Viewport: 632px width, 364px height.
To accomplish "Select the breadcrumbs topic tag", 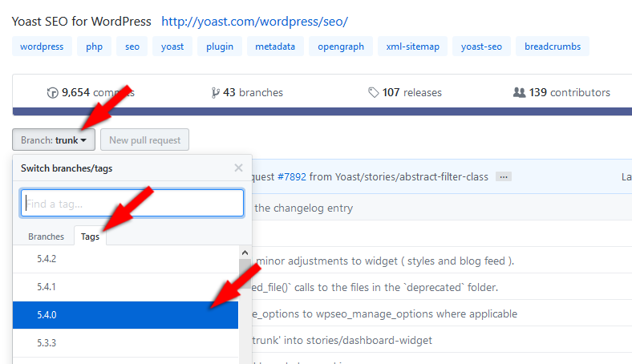I will 552,47.
